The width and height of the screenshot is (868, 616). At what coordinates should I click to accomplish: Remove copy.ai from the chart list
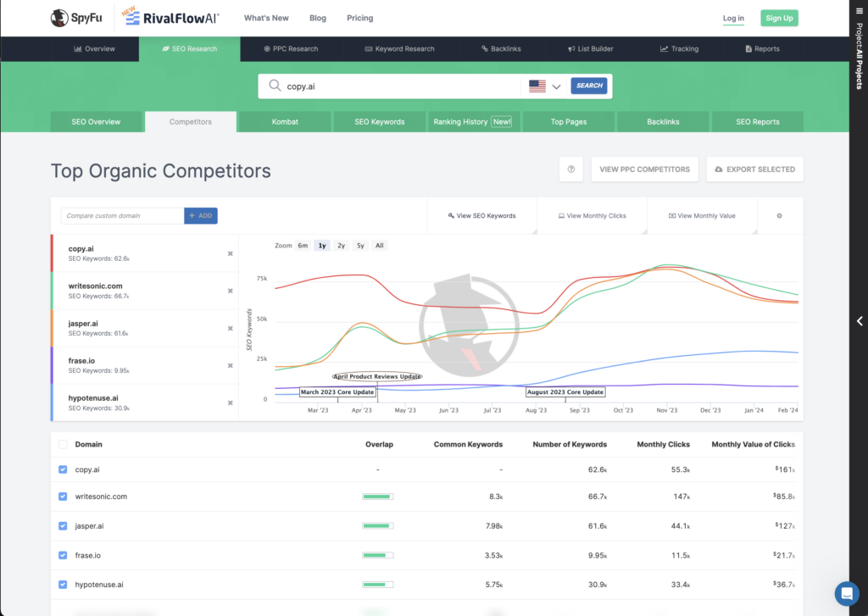pyautogui.click(x=231, y=253)
